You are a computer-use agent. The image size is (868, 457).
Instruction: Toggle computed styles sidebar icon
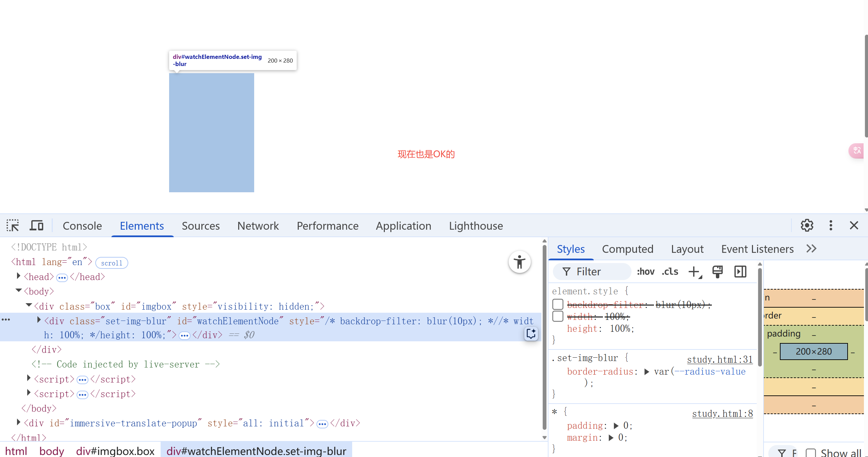tap(740, 272)
